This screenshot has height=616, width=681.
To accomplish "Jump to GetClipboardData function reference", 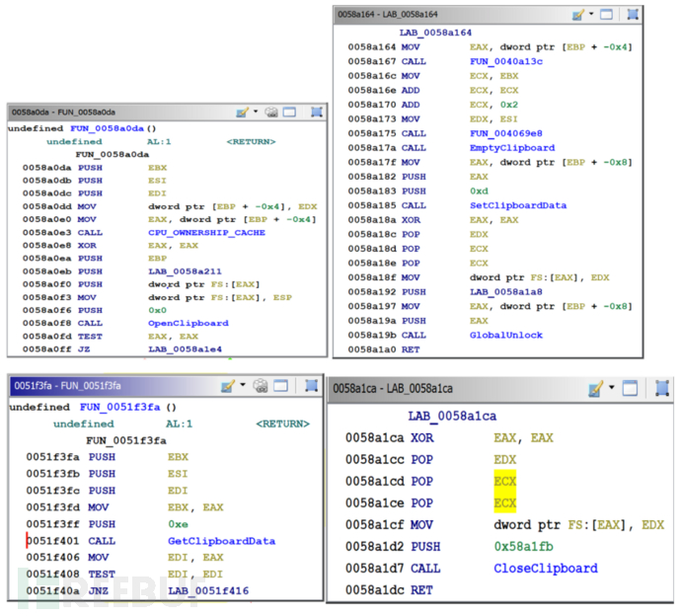I will click(x=221, y=541).
